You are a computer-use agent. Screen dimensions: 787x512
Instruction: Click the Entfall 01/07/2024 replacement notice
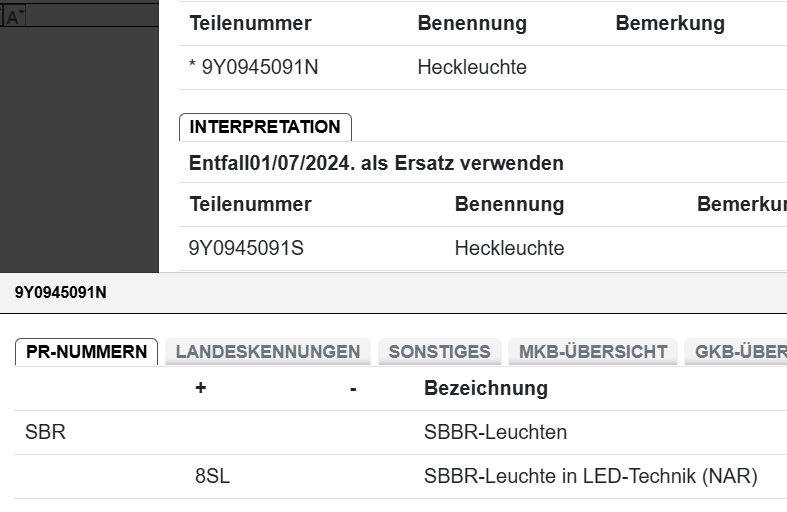(x=376, y=163)
